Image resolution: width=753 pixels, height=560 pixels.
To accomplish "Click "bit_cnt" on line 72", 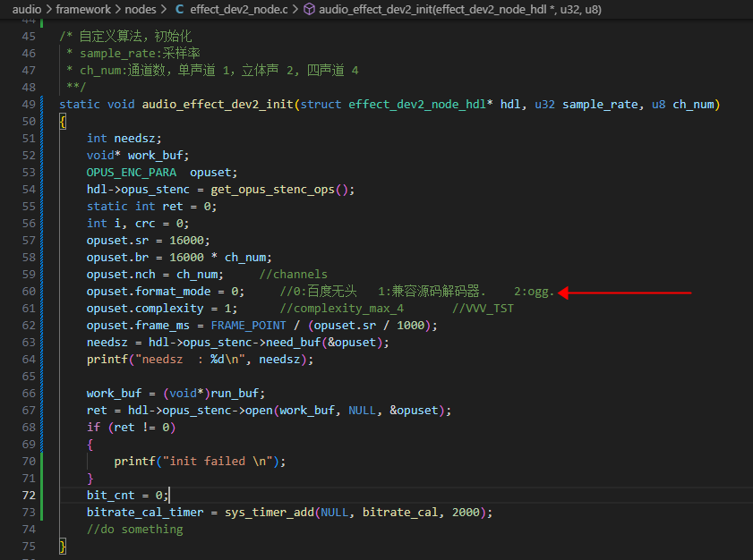I will coord(110,496).
